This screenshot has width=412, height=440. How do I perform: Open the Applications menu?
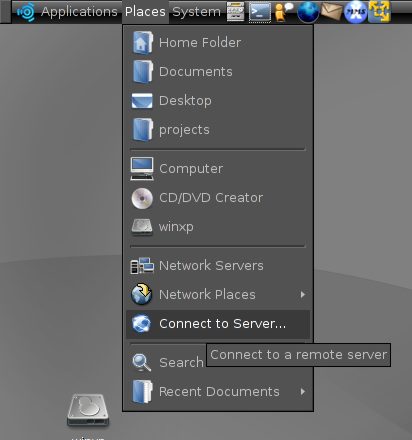79,12
